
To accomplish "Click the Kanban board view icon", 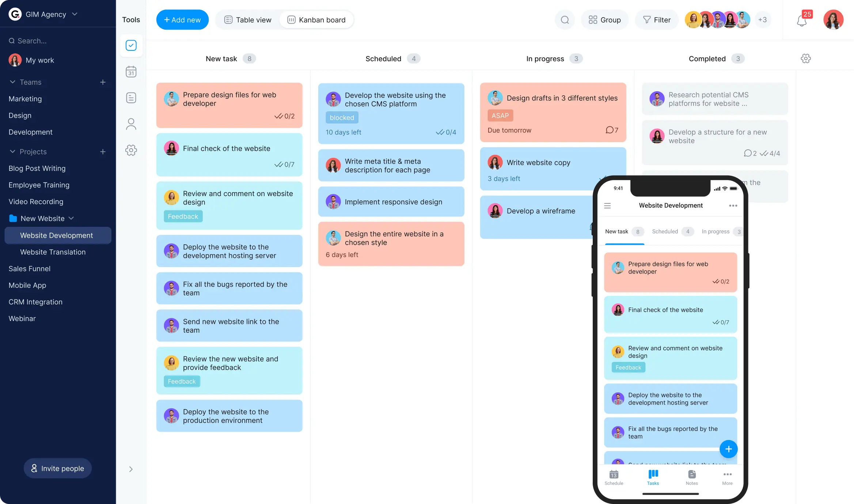I will (291, 19).
